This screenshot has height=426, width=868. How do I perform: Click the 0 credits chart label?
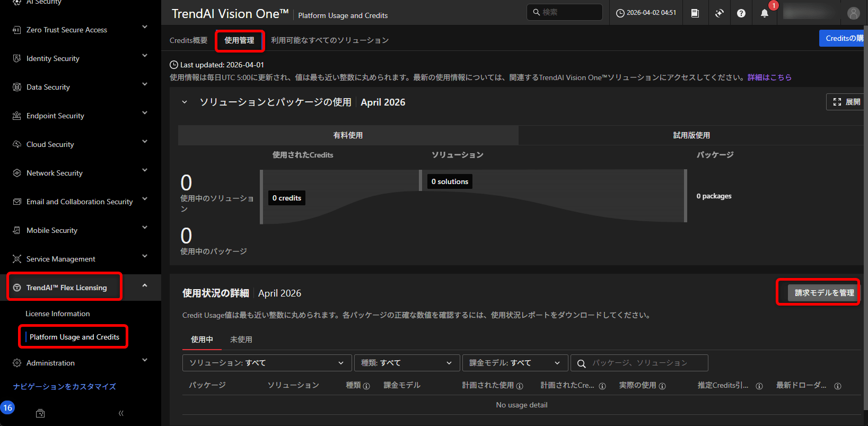click(x=287, y=198)
